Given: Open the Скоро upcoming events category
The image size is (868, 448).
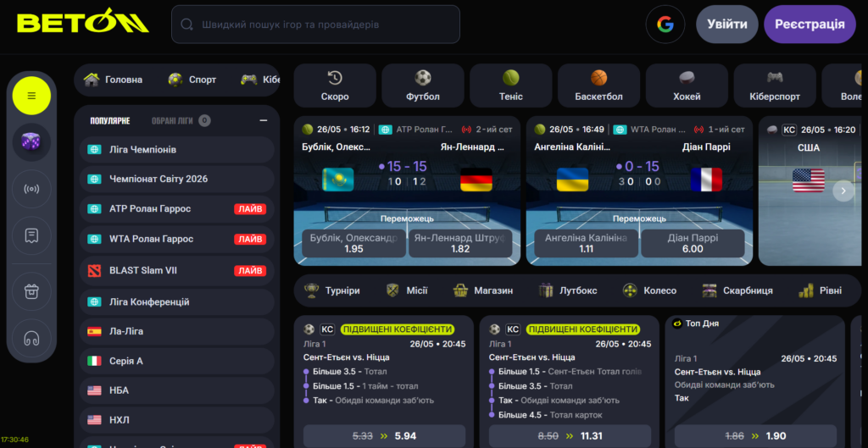Looking at the screenshot, I should pyautogui.click(x=335, y=86).
